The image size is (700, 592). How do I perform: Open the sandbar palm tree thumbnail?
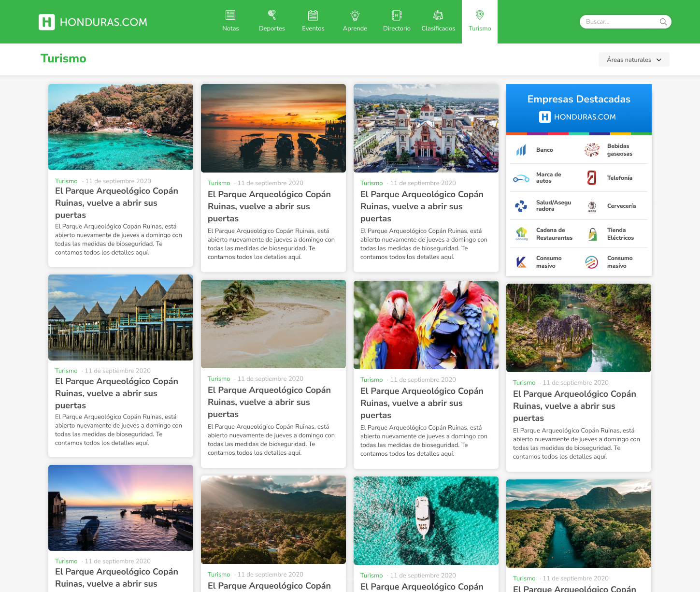coord(273,324)
